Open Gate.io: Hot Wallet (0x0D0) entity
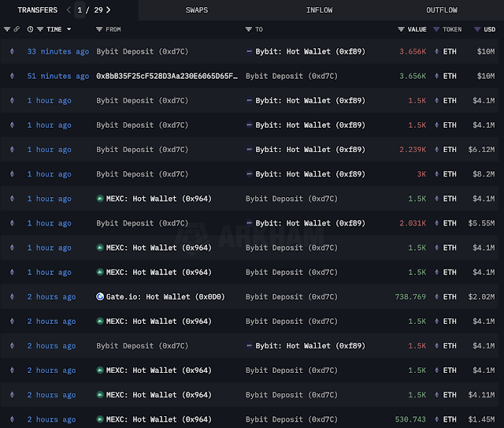Image resolution: width=504 pixels, height=428 pixels. click(x=165, y=296)
